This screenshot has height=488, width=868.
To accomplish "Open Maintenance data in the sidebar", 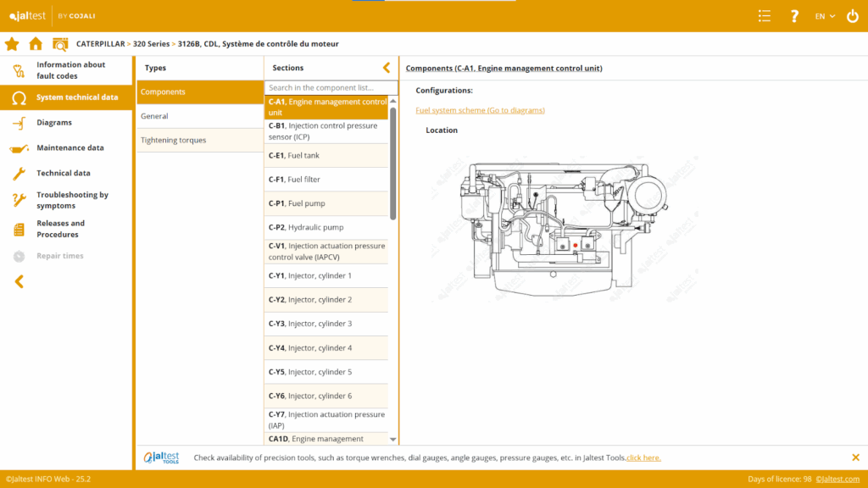I will [x=70, y=148].
